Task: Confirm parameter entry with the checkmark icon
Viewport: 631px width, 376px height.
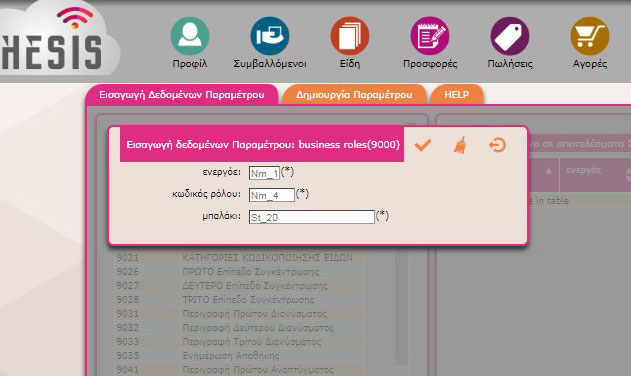Action: pos(423,145)
